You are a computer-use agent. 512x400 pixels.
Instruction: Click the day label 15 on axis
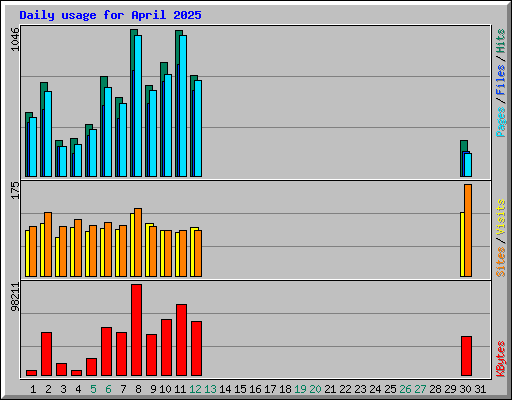click(x=240, y=389)
